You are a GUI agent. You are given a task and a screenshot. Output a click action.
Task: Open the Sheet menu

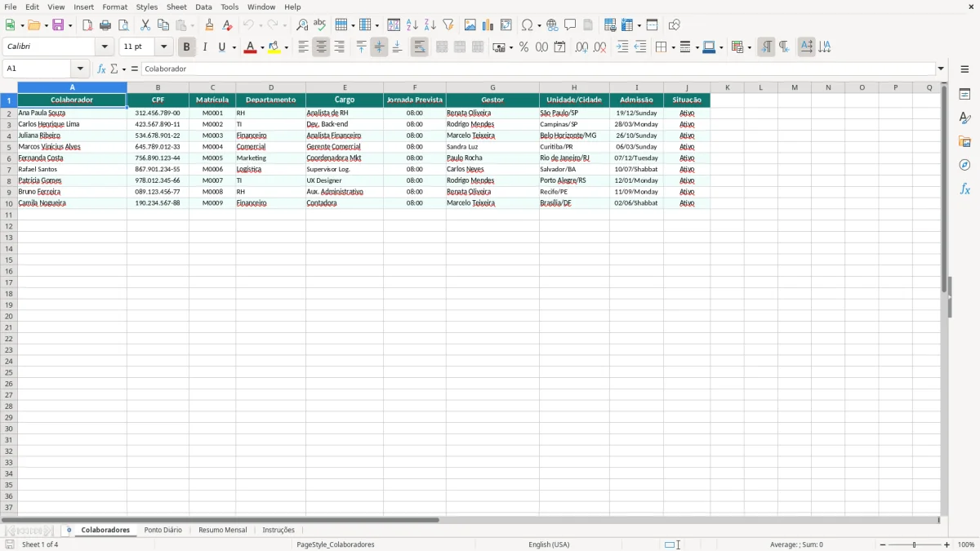tap(176, 7)
